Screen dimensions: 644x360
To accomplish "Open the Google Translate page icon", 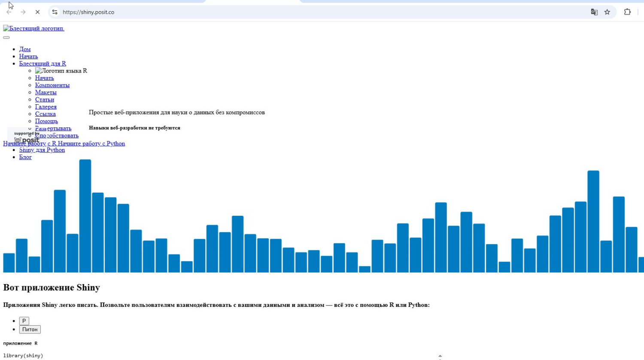I will pos(594,12).
